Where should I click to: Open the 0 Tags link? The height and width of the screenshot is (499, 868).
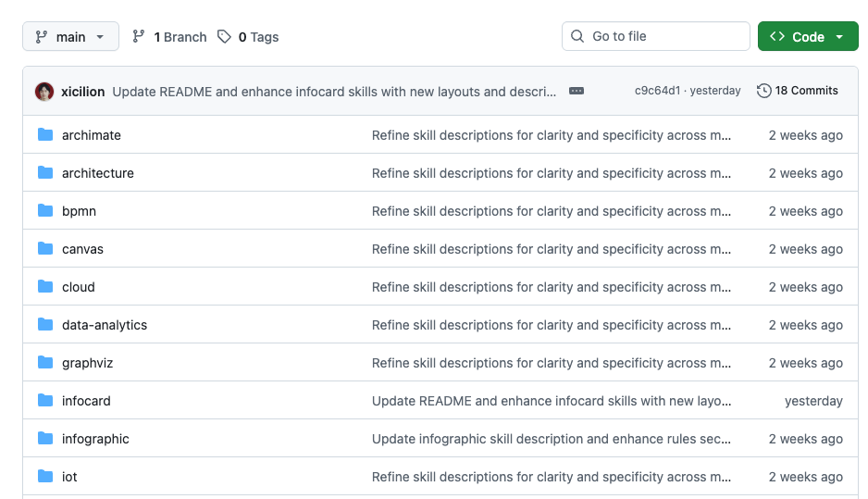[x=248, y=37]
